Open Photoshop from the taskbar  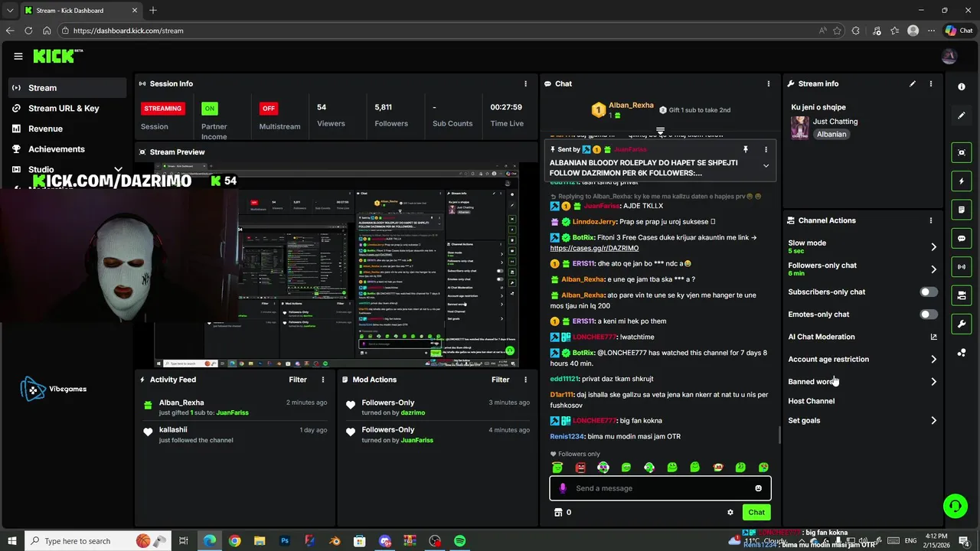point(285,541)
